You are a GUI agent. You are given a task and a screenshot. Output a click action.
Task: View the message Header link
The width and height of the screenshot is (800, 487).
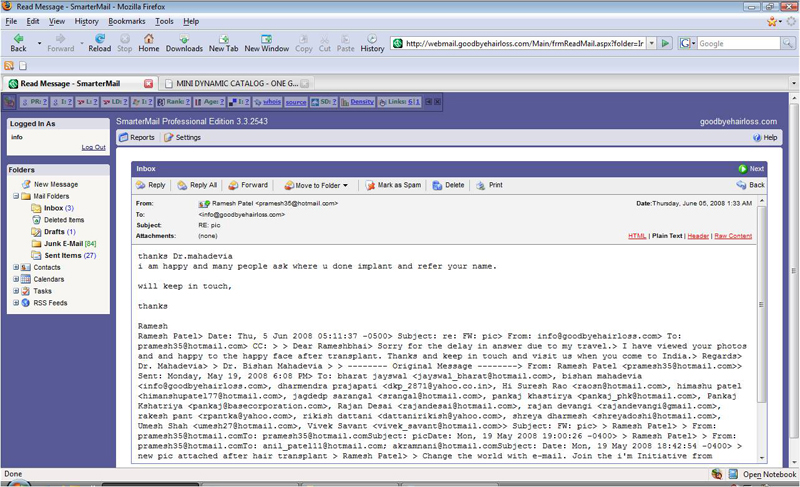[x=698, y=236]
